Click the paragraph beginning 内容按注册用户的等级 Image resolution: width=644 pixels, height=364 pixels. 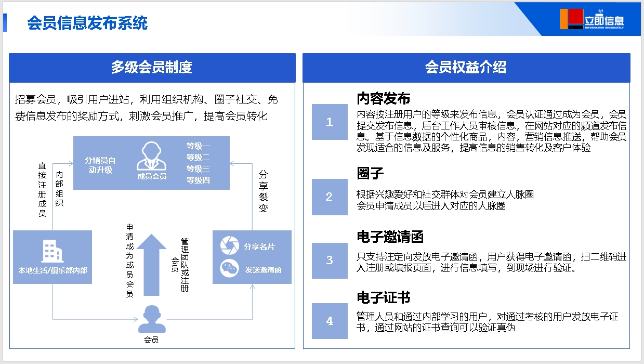(491, 131)
